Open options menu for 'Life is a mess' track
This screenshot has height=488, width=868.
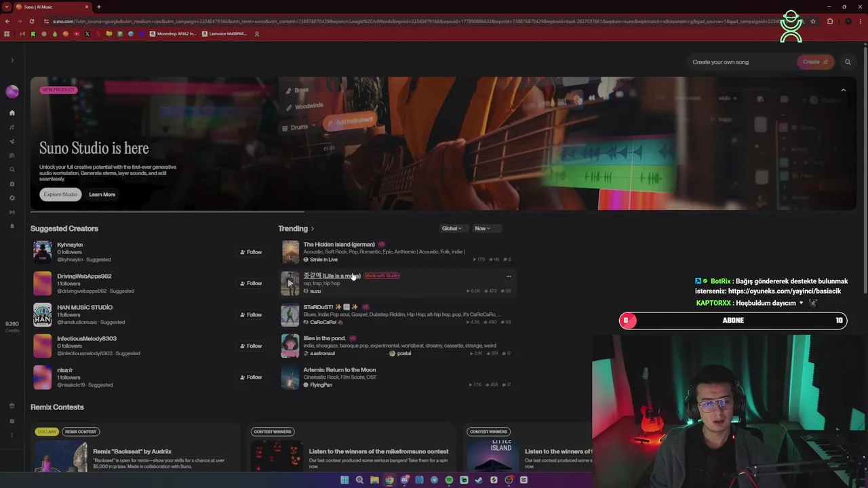509,277
